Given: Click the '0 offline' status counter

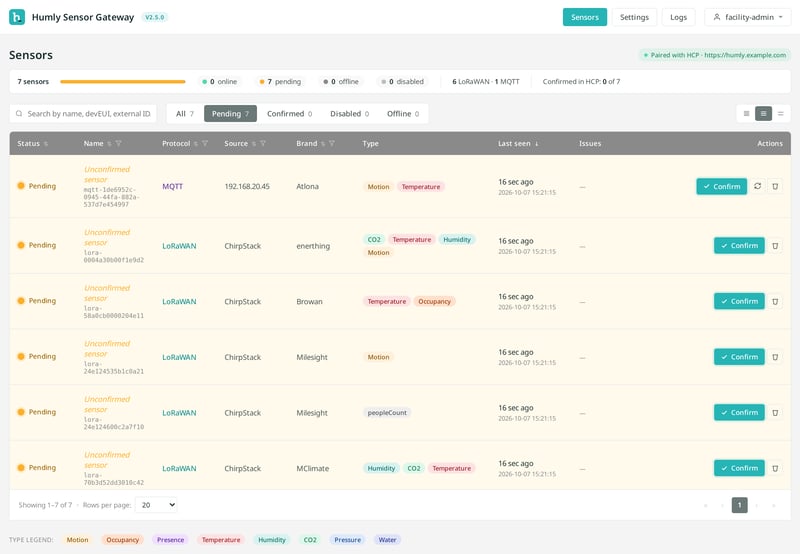Looking at the screenshot, I should tap(341, 82).
